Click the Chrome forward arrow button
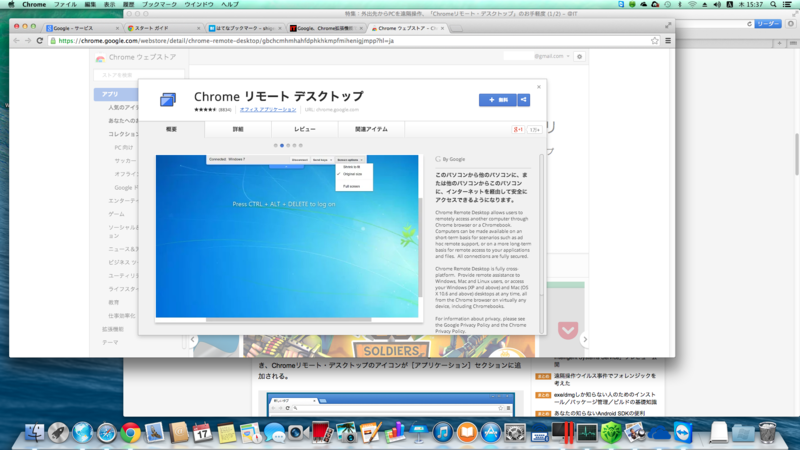800x450 pixels. click(x=28, y=41)
